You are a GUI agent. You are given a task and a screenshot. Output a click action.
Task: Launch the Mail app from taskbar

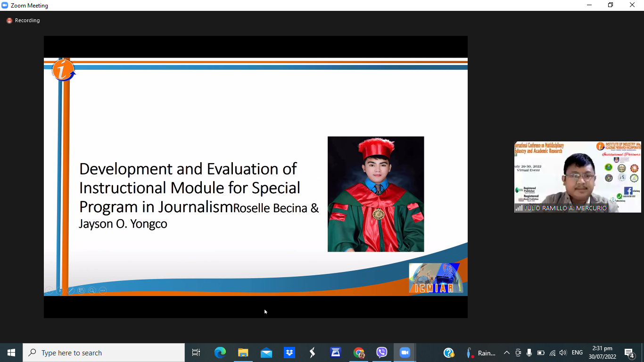[x=266, y=353]
